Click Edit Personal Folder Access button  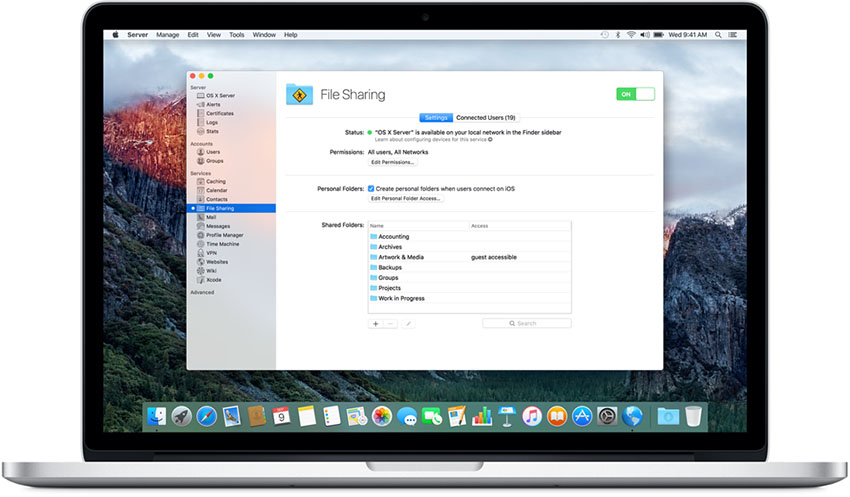coord(405,198)
